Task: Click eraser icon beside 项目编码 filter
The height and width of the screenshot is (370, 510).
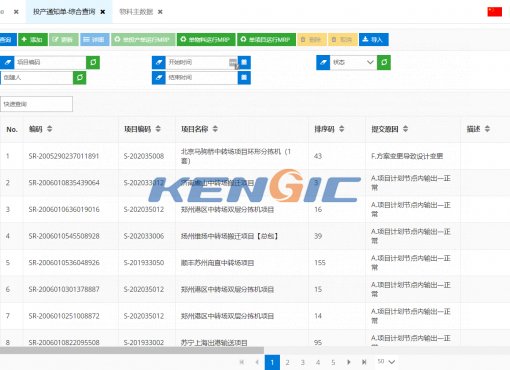Action: tap(7, 62)
